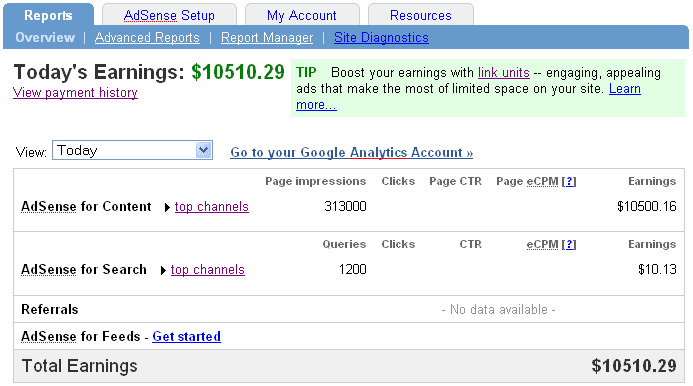Click View payment history link
Image resolution: width=693 pixels, height=386 pixels.
75,93
